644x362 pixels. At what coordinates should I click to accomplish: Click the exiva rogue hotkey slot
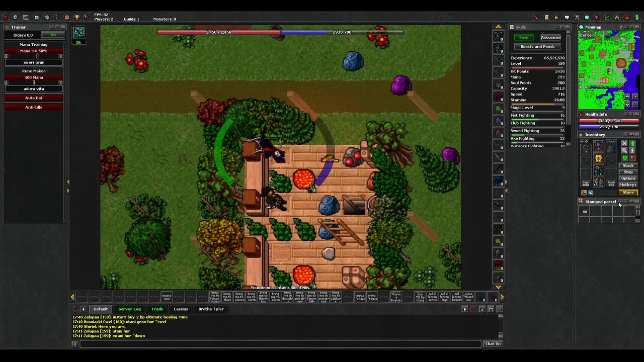pyautogui.click(x=372, y=297)
